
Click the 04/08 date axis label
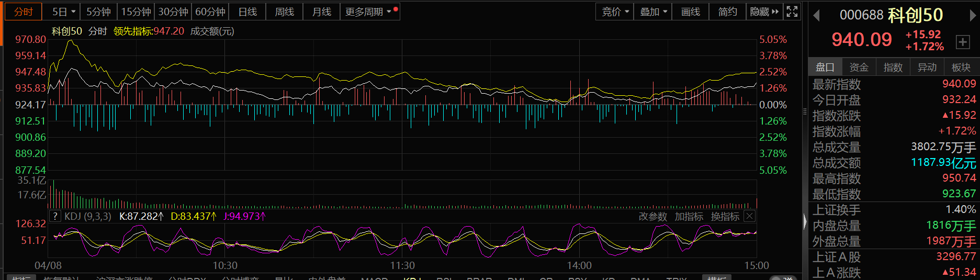48,265
